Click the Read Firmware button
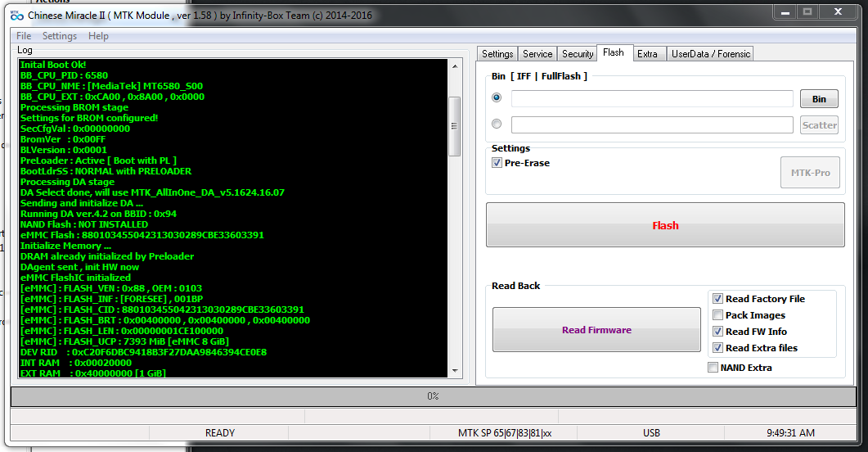Viewport: 868px width, 452px height. (596, 329)
